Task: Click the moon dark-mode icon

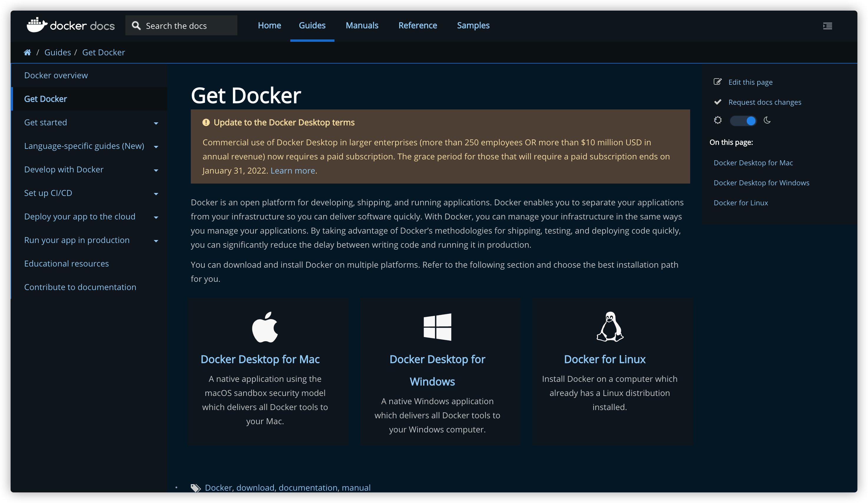Action: (767, 120)
